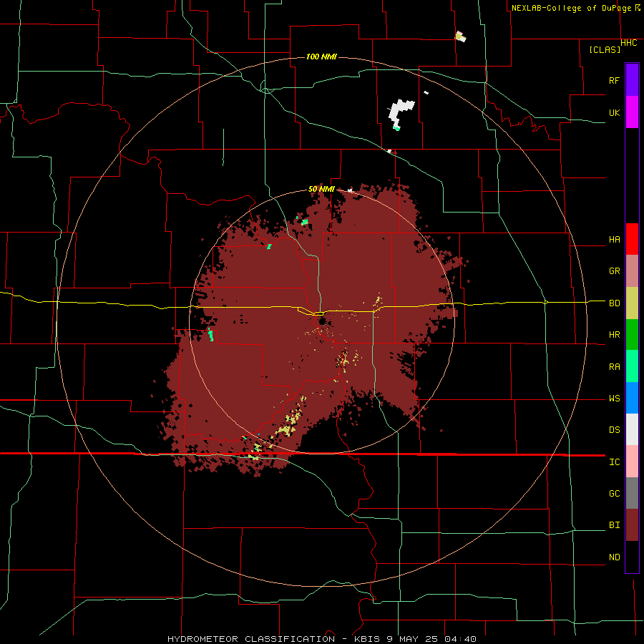Screen dimensions: 644x644
Task: Click the "100 NMI" range ring label
Action: [321, 57]
